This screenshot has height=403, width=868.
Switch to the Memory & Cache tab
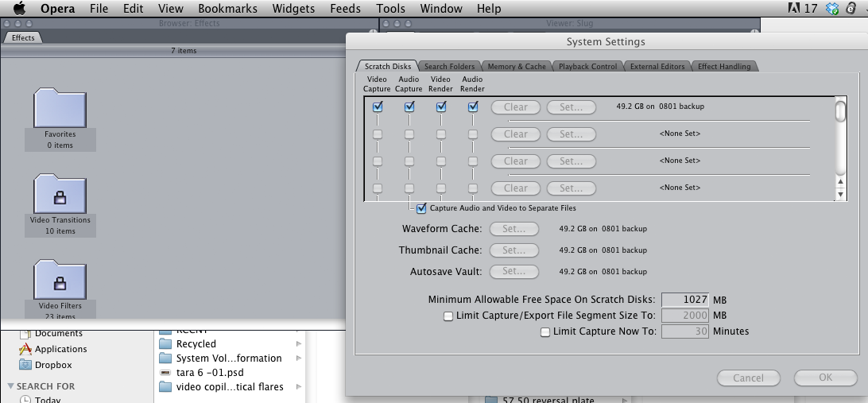point(517,67)
